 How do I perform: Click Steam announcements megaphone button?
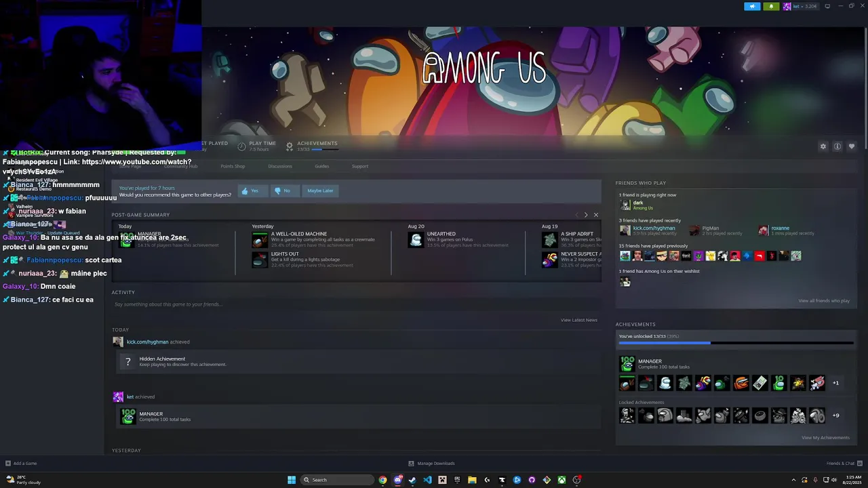pyautogui.click(x=752, y=6)
